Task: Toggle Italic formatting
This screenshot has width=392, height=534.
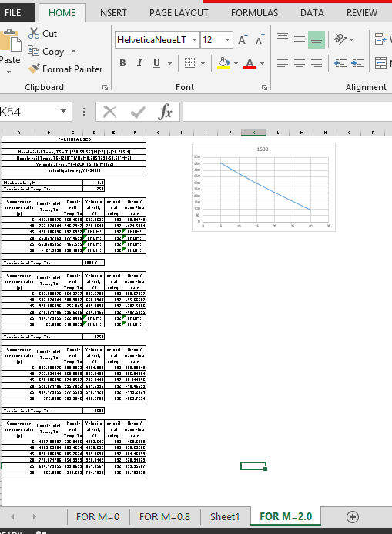Action: point(139,63)
